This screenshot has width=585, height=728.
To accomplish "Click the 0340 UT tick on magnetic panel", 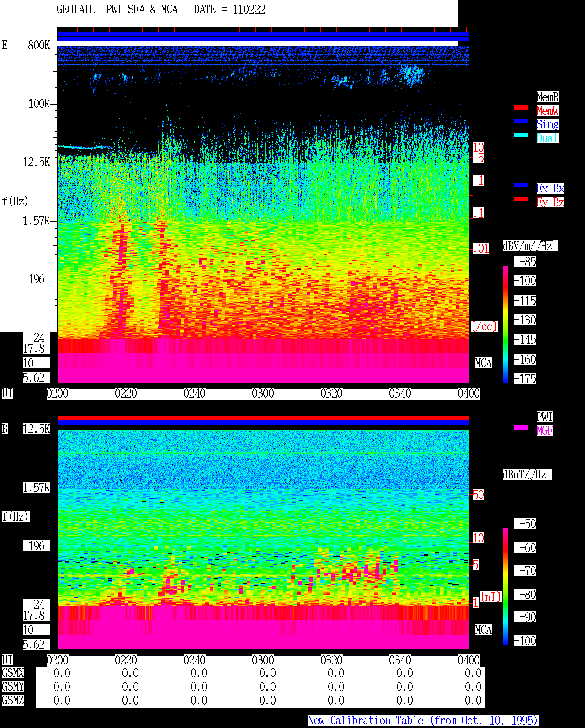I will (400, 660).
